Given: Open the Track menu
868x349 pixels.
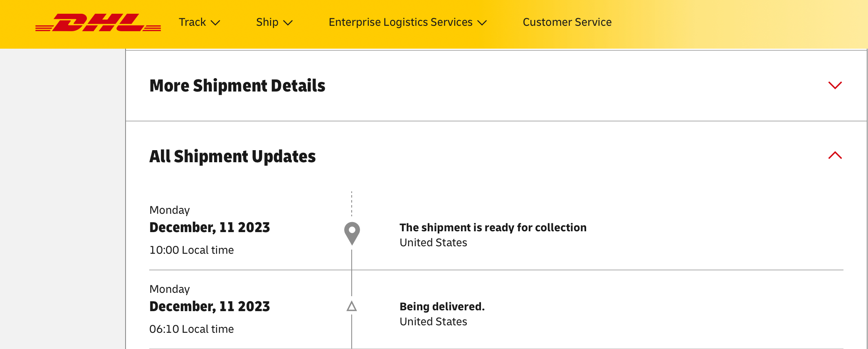Looking at the screenshot, I should (199, 22).
